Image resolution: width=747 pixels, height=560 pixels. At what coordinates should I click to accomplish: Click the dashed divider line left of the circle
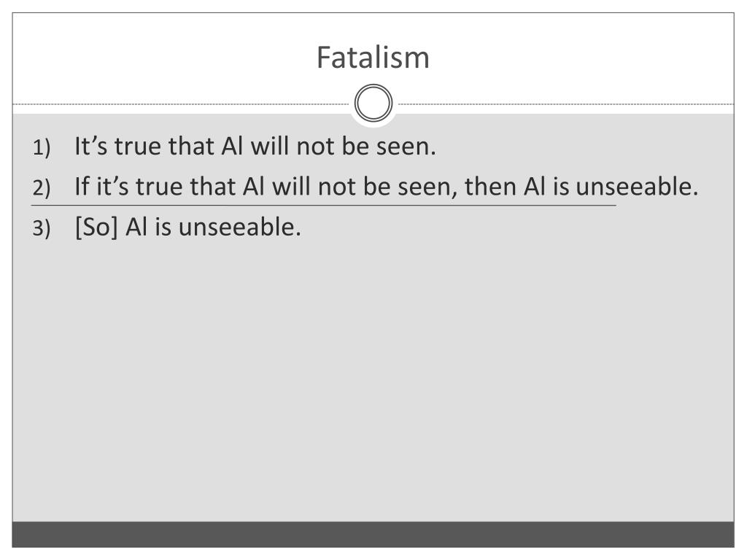pos(181,104)
